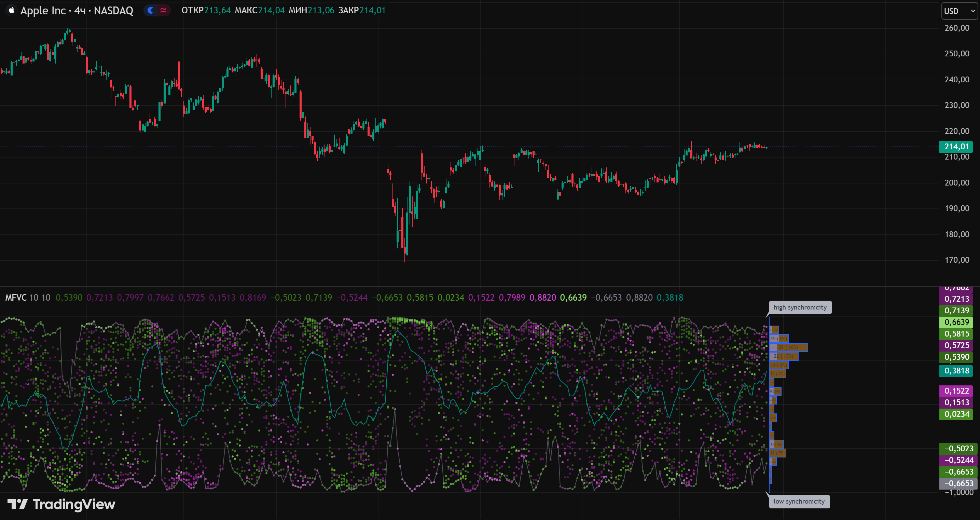The image size is (980, 520).
Task: Click the 260,00 price scale label
Action: (x=956, y=28)
